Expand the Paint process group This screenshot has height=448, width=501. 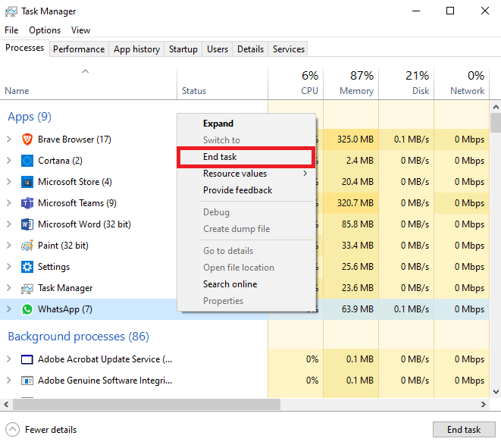tap(9, 246)
